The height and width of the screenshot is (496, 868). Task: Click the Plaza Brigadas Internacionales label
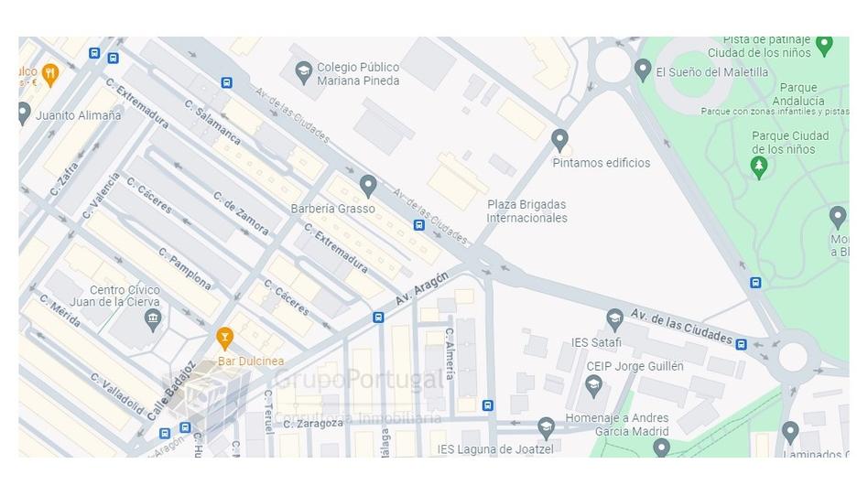pyautogui.click(x=526, y=210)
